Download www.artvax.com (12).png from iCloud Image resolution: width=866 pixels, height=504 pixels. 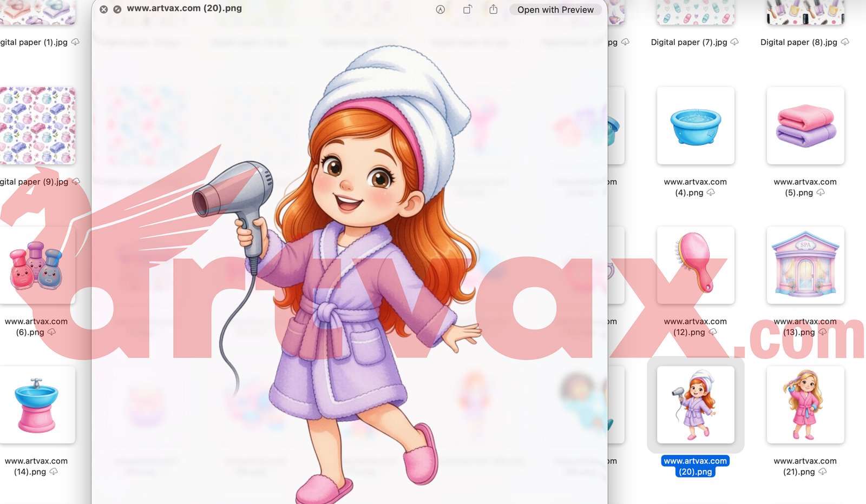point(714,332)
